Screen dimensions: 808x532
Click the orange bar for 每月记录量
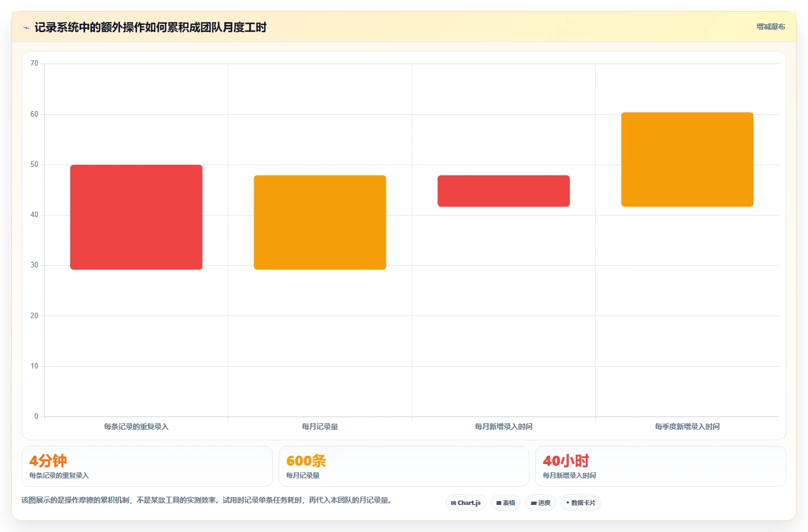click(x=320, y=223)
